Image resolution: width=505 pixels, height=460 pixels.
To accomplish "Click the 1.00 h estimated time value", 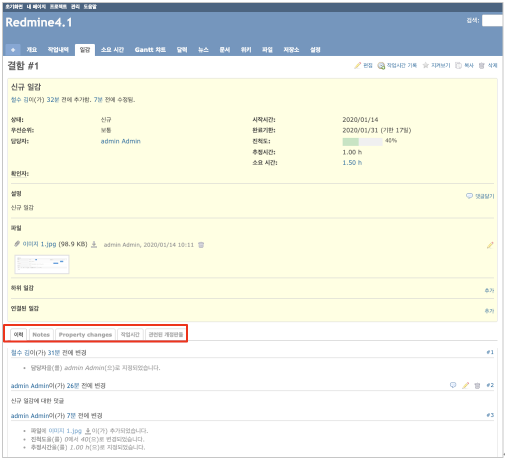I will 352,152.
